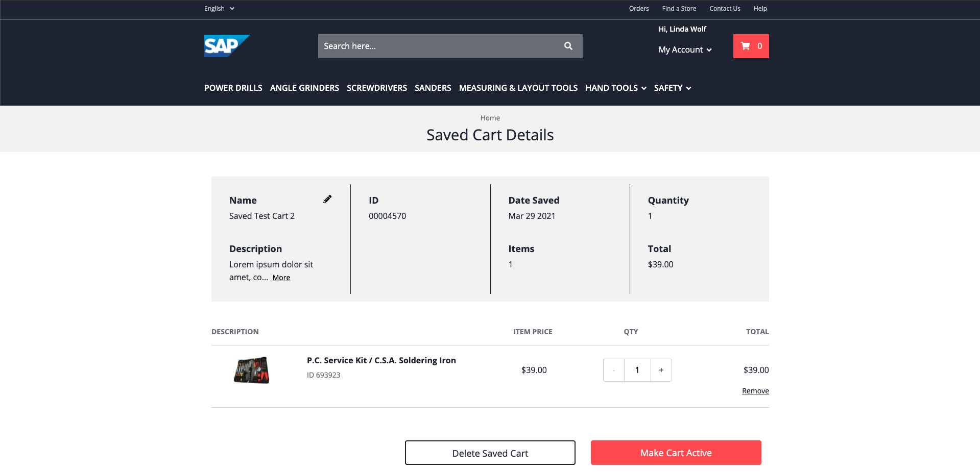Click the Search here input field
This screenshot has height=472, width=980.
[439, 46]
